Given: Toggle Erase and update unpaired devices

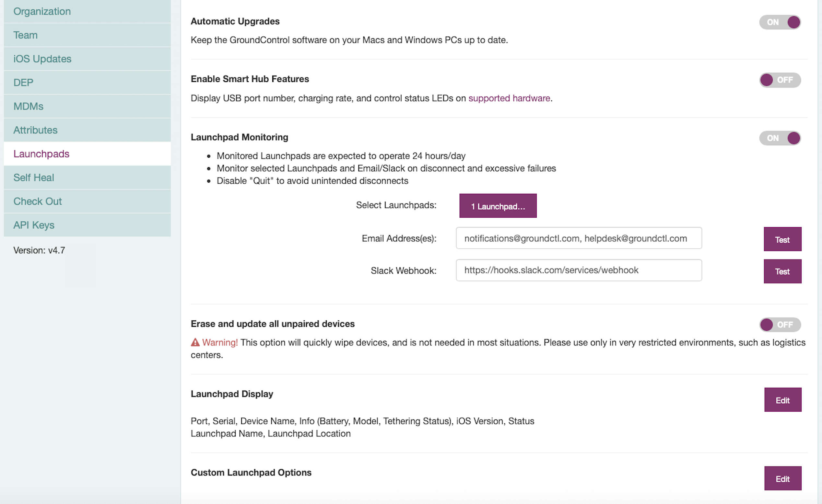Looking at the screenshot, I should pos(780,324).
